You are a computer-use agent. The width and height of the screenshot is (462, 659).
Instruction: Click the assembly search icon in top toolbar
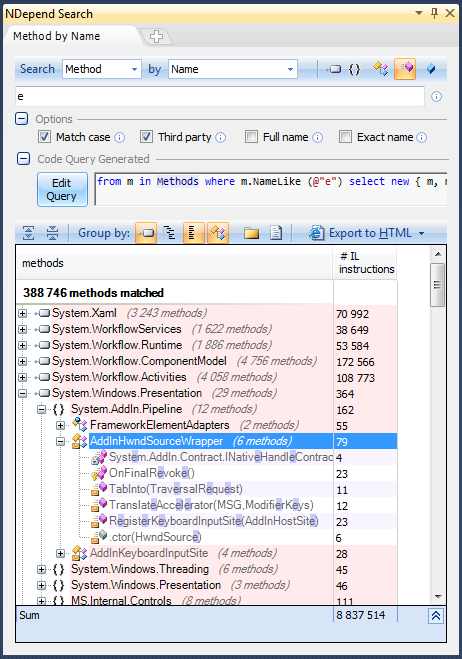pos(334,69)
